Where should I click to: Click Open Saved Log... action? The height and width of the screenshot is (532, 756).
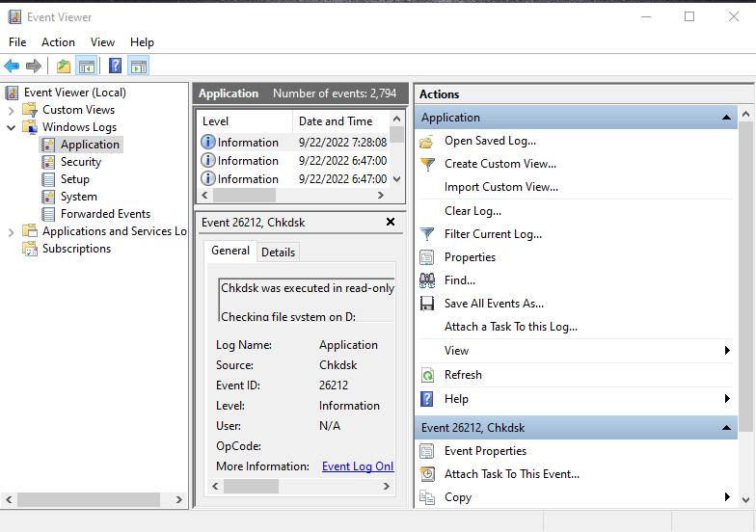click(490, 141)
